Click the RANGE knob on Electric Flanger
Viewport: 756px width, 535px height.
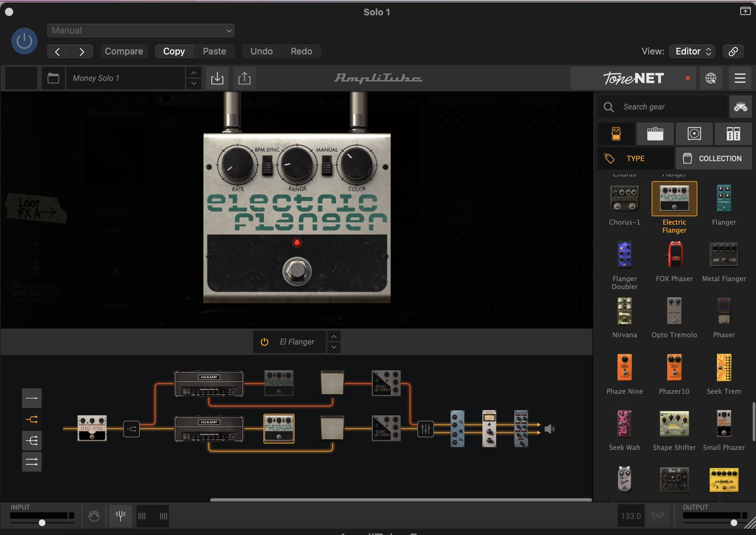[297, 165]
